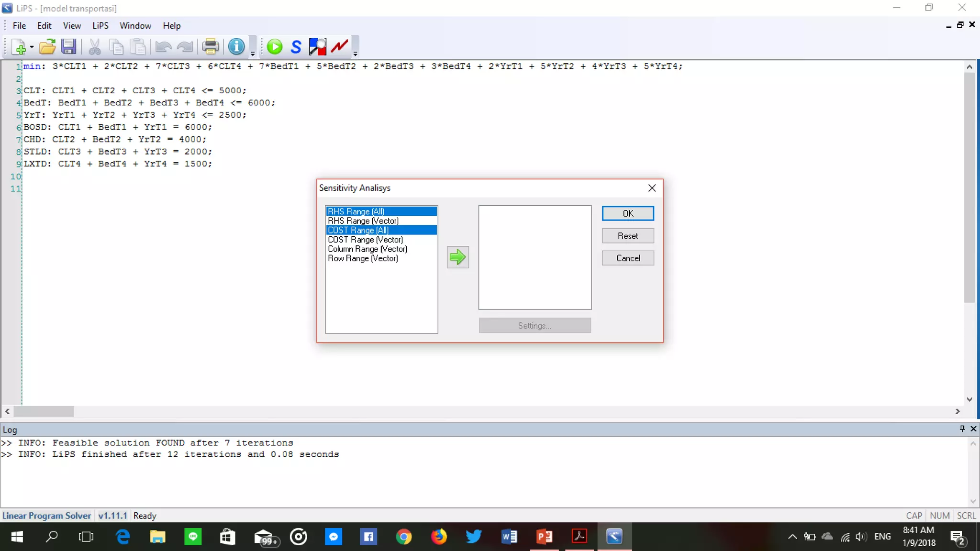Deselect COST Range (All) list item
The width and height of the screenshot is (980, 551).
(358, 230)
